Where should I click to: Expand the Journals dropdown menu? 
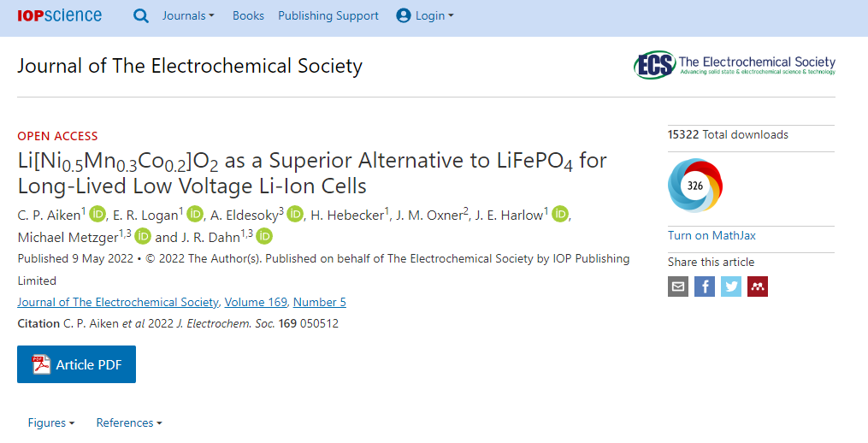pos(188,15)
